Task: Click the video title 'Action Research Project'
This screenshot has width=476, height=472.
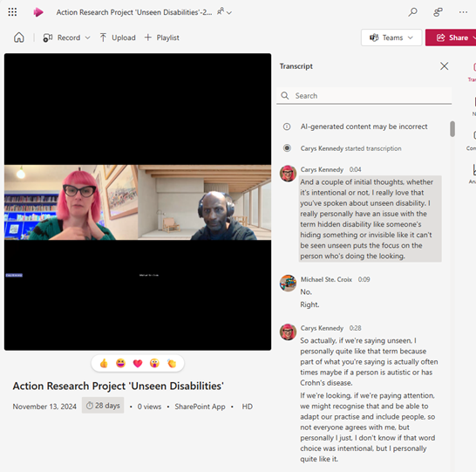Action: pos(119,386)
